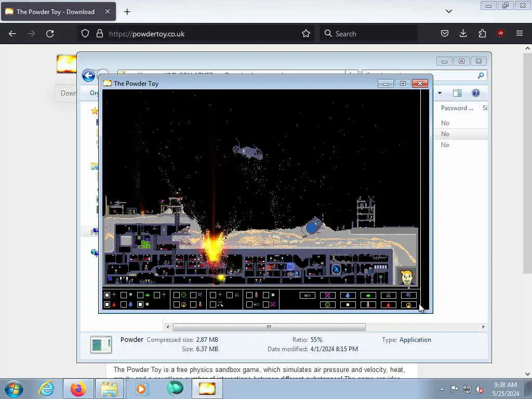Click the Explorer window back button
The height and width of the screenshot is (399, 532).
click(88, 75)
